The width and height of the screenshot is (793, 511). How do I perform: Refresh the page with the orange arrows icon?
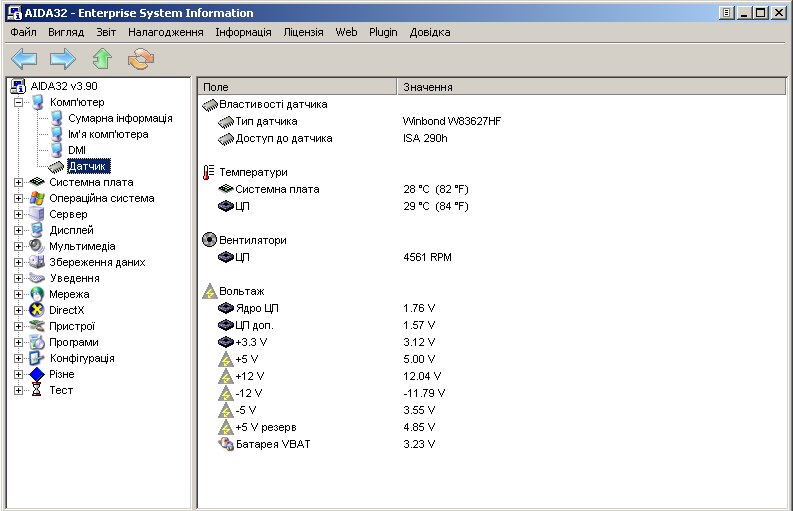tap(141, 59)
